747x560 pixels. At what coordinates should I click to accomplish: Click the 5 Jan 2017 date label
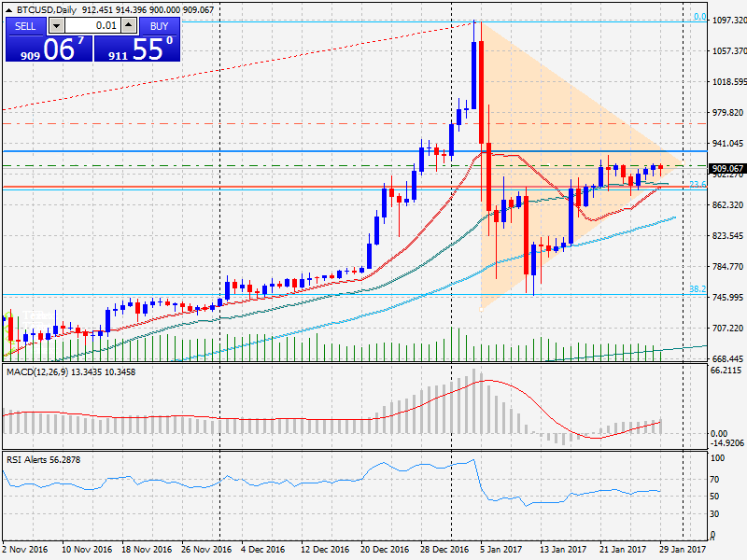pos(501,549)
